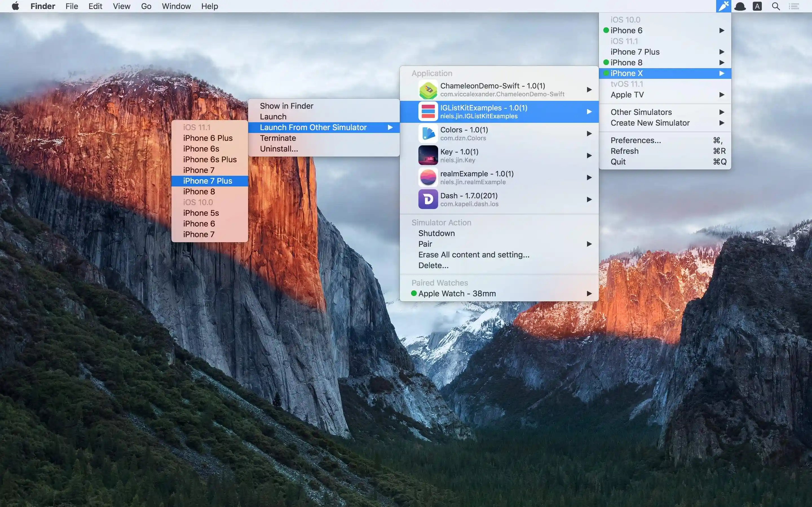The image size is (812, 507).
Task: Open Spotlight search from the menu bar
Action: coord(775,6)
